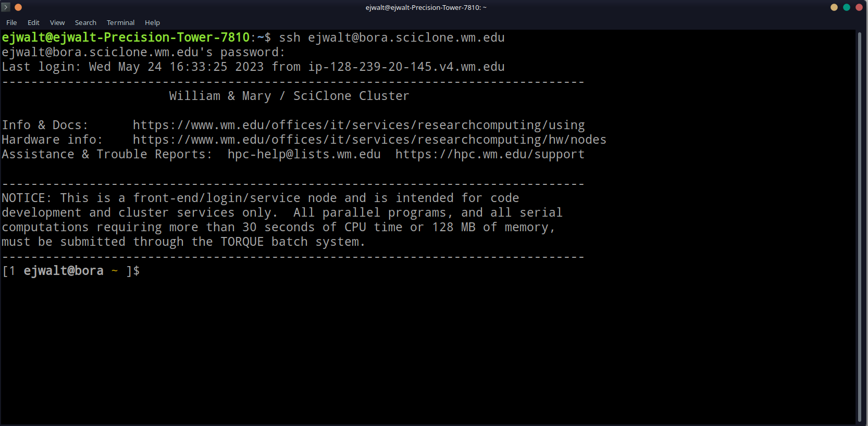Close the terminal with the red circle button
The width and height of the screenshot is (868, 426).
pos(859,7)
